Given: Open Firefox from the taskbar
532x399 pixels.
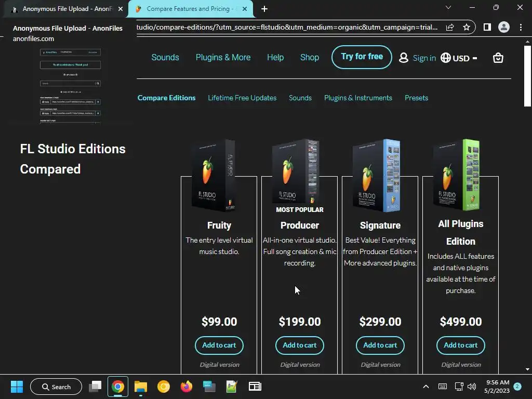Looking at the screenshot, I should (187, 387).
